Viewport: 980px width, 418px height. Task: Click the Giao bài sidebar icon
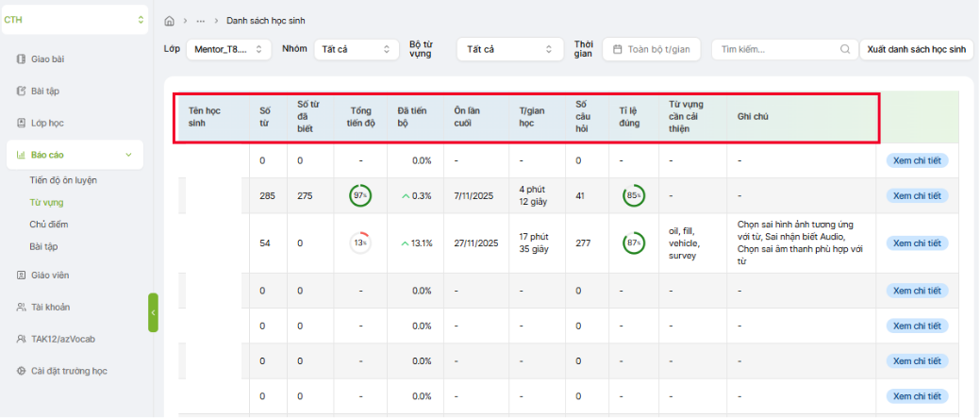coord(21,59)
